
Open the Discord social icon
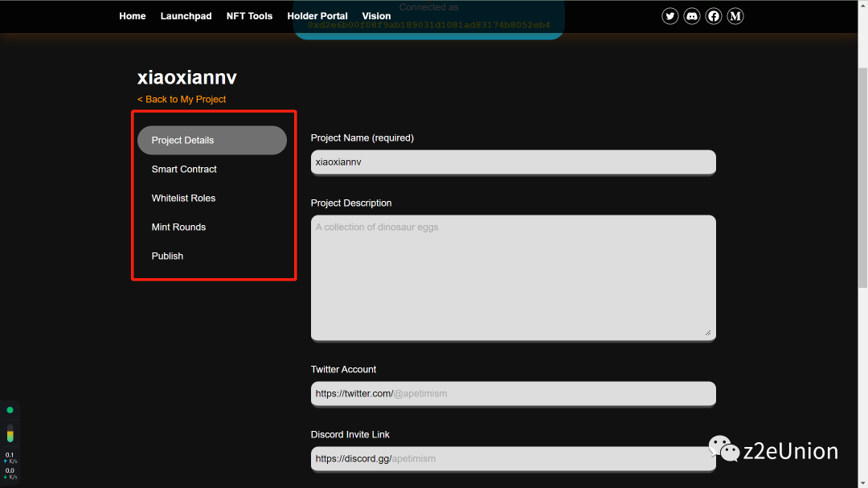click(x=692, y=16)
